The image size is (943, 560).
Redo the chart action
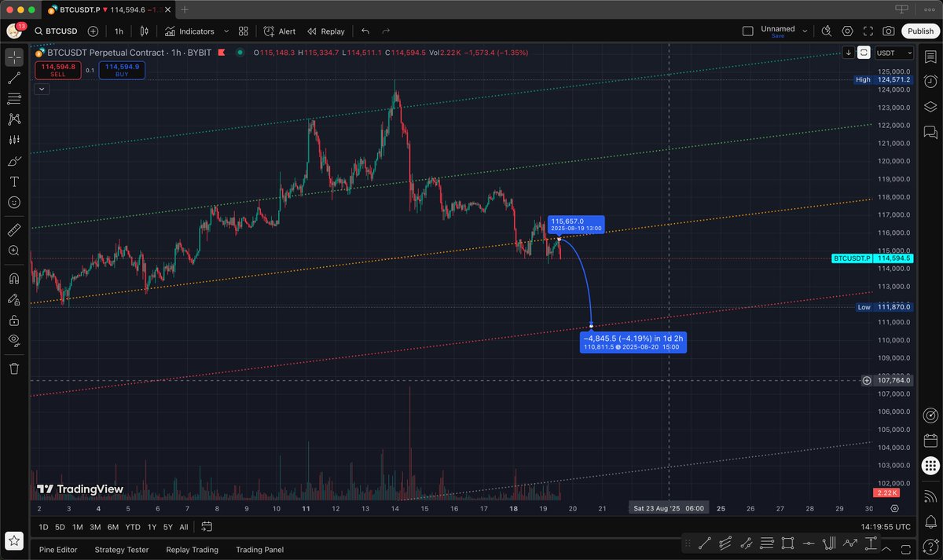click(x=386, y=31)
